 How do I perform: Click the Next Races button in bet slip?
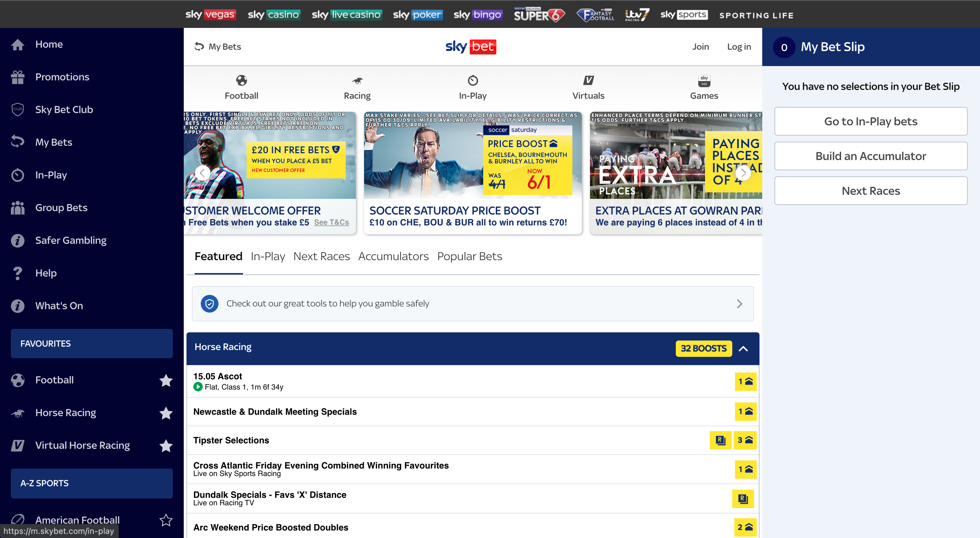871,191
